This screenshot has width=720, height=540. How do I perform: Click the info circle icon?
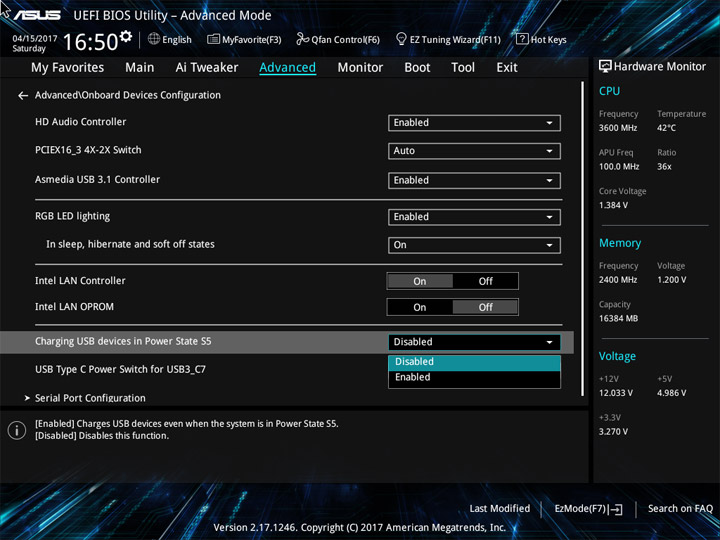coord(17,430)
